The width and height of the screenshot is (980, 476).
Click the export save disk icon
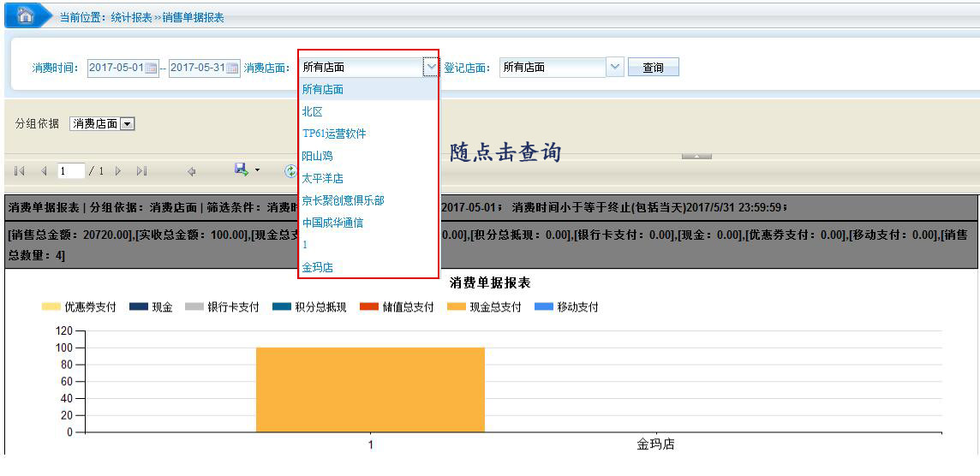[241, 170]
